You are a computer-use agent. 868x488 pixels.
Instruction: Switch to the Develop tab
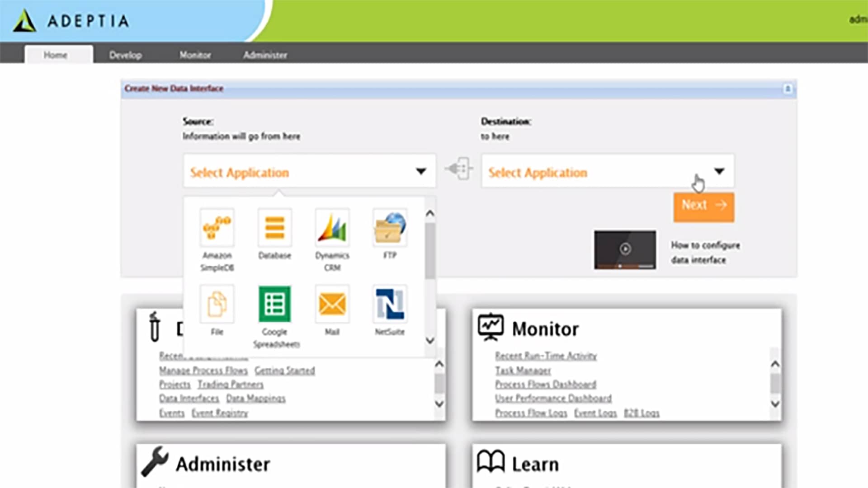tap(125, 55)
